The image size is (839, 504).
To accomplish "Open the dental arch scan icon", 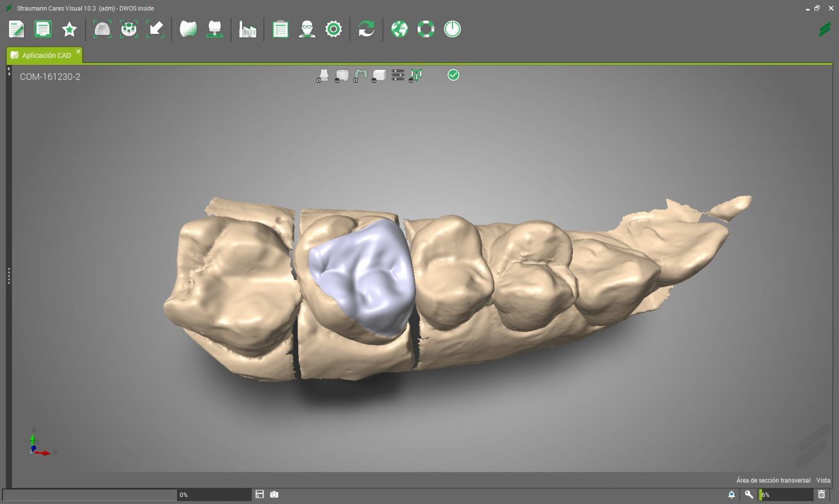I will click(x=102, y=29).
